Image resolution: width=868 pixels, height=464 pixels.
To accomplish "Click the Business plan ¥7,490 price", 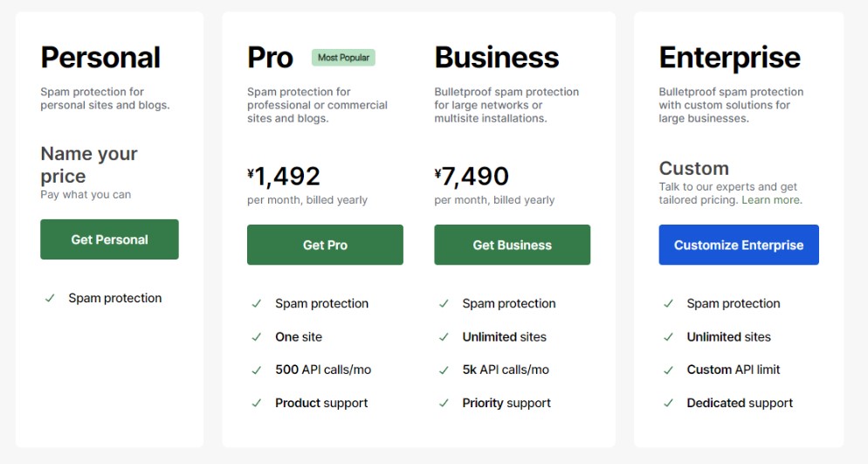I will pyautogui.click(x=472, y=177).
